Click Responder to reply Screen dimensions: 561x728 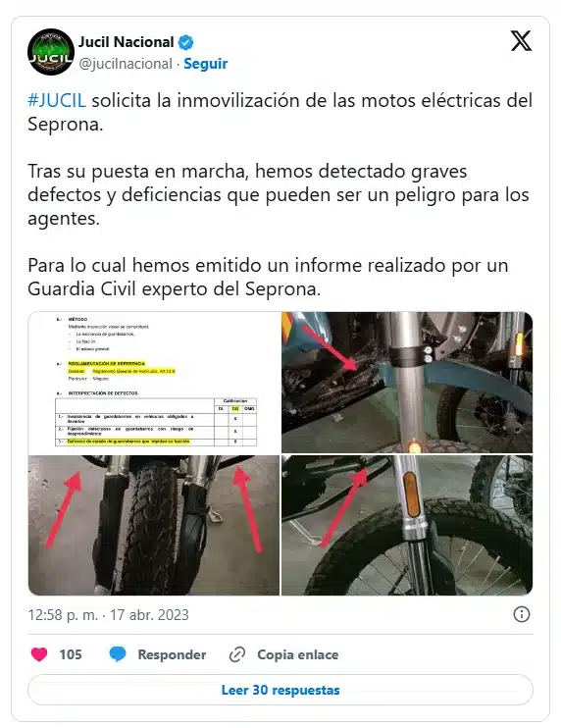point(172,654)
